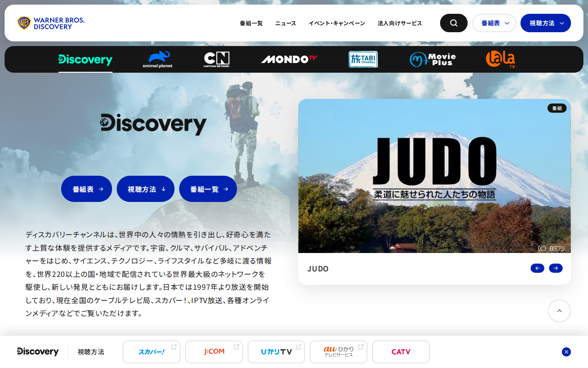This screenshot has width=588, height=368.
Task: Open the search magnifier button
Action: pos(454,23)
